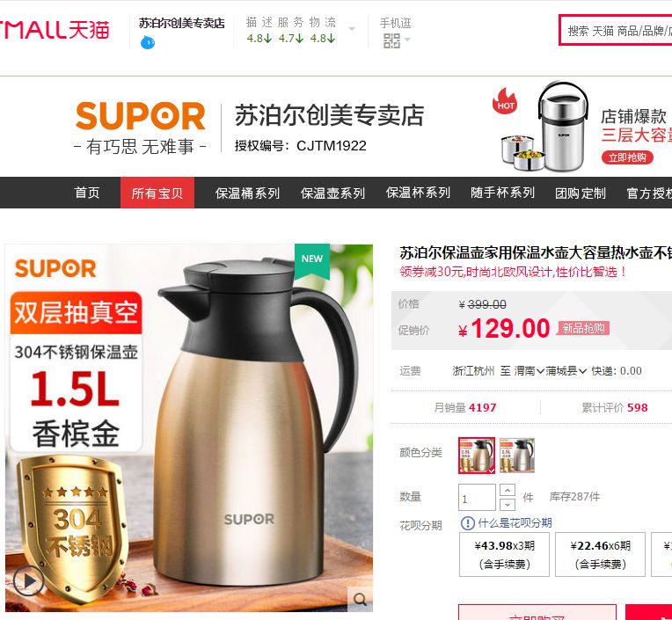Expand the store rating dropdown arrow
The image size is (672, 620).
point(352,29)
